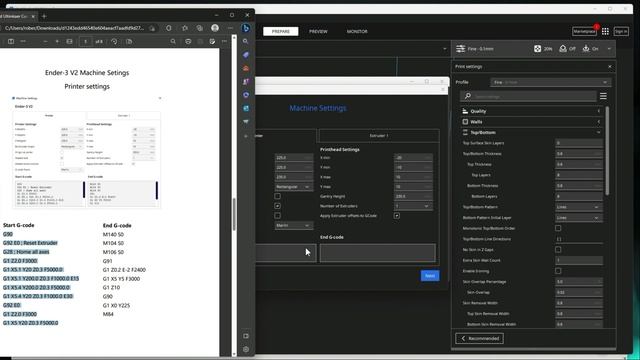
Task: Click the Edge favorites star icon
Action: click(x=185, y=28)
